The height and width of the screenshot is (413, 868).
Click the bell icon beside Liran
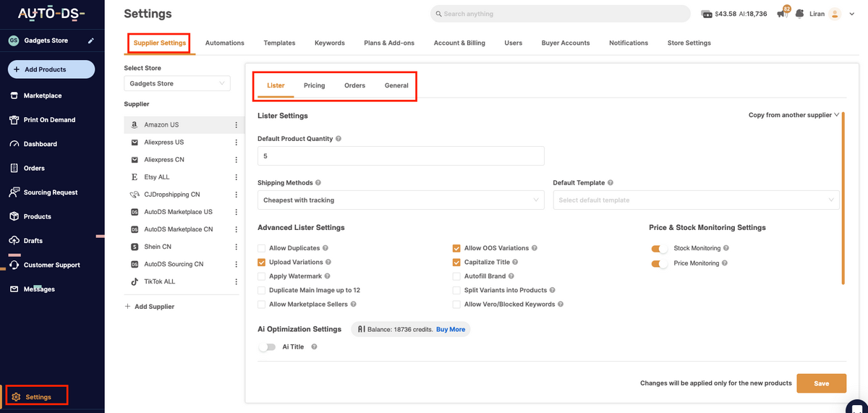[x=799, y=13]
